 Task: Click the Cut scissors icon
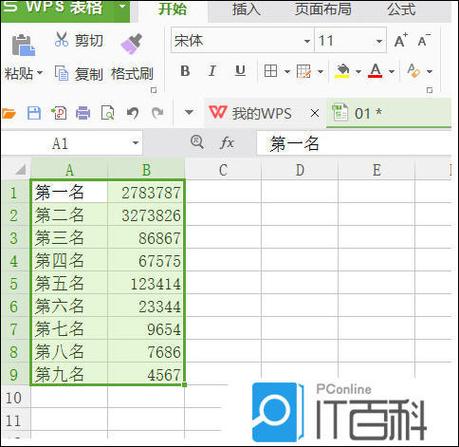[x=62, y=40]
